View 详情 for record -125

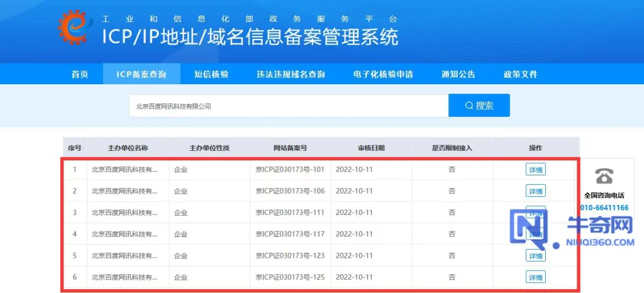(536, 277)
